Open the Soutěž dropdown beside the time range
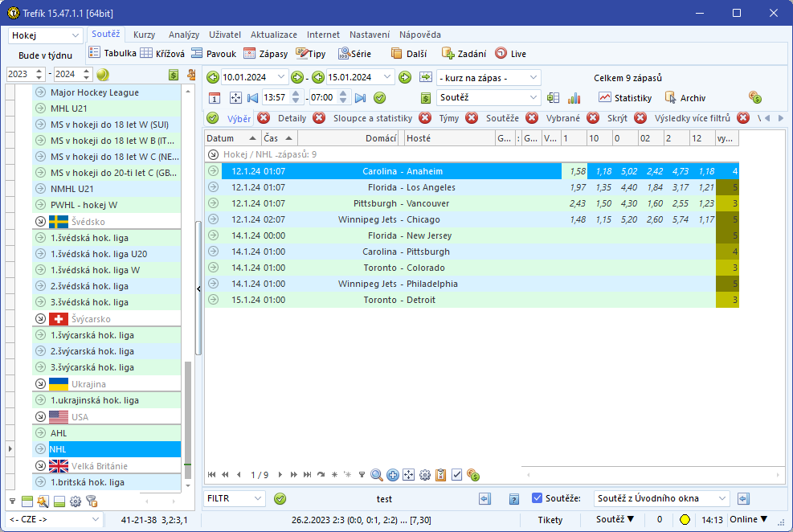Screen dimensions: 793x532 click(488, 97)
